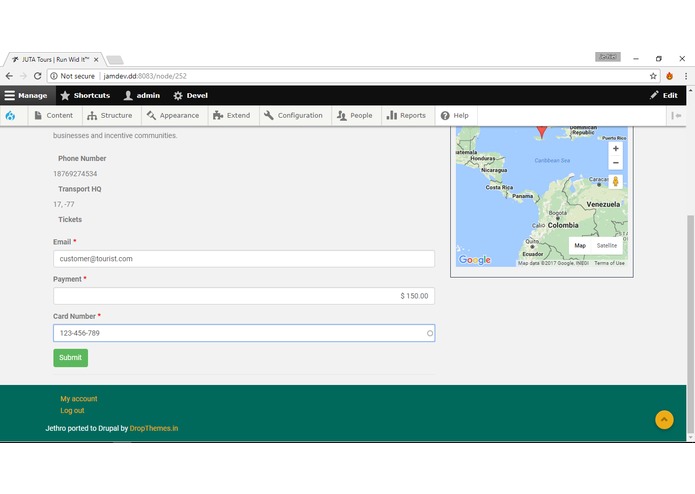
Task: Focus the Email input field
Action: coord(244,259)
